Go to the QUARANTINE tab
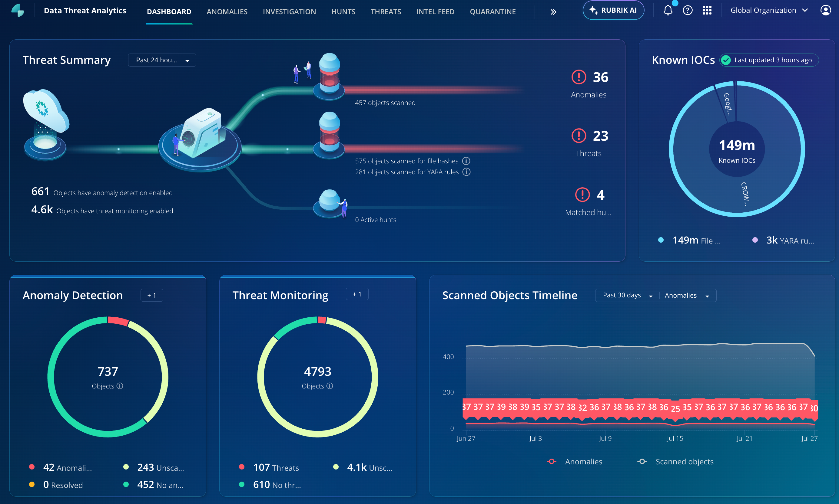Viewport: 839px width, 504px height. click(x=492, y=11)
